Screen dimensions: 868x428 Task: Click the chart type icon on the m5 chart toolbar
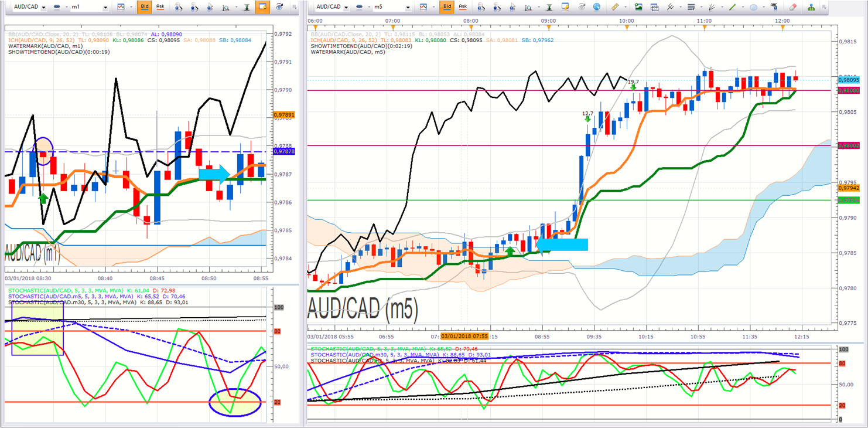[x=423, y=7]
